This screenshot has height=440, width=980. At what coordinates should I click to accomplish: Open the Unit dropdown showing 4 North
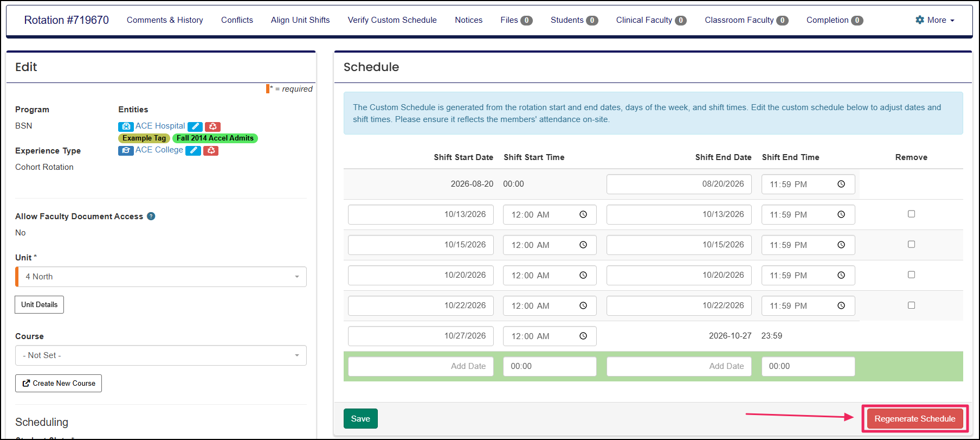pyautogui.click(x=161, y=277)
